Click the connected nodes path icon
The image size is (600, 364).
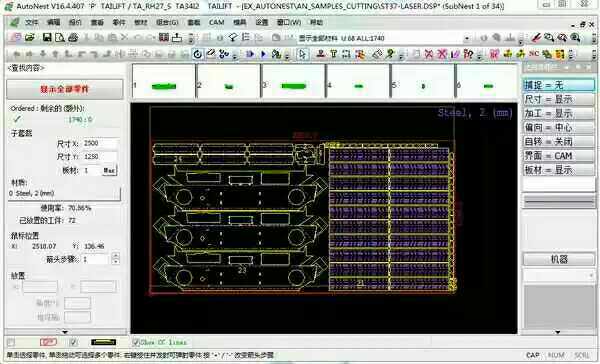(223, 54)
